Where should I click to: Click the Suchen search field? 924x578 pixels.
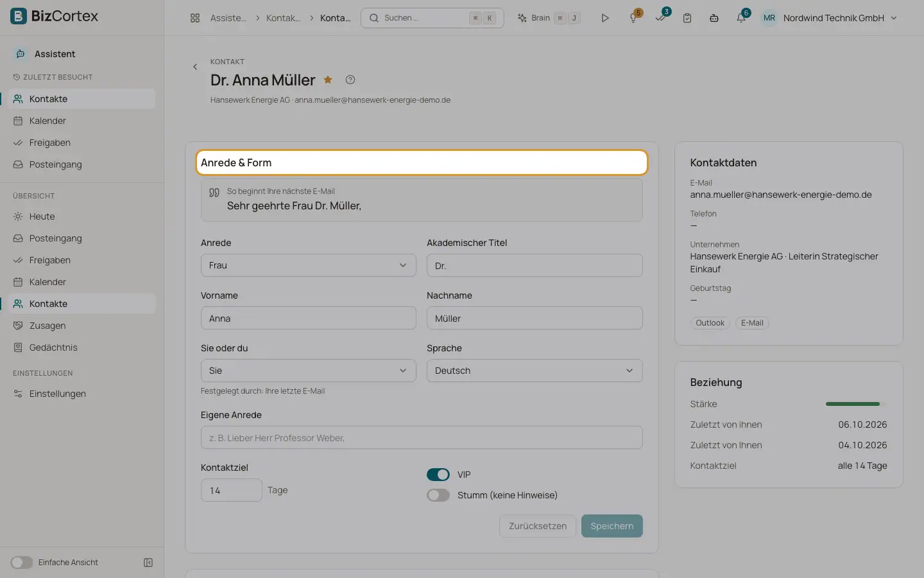[x=432, y=18]
